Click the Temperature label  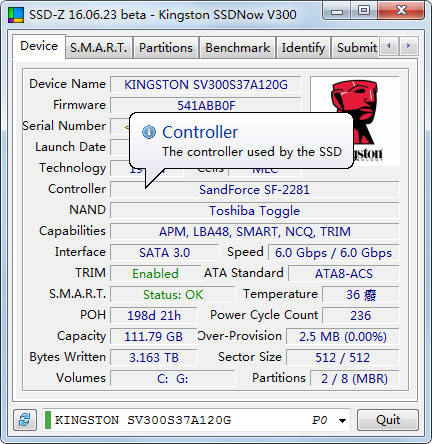[280, 294]
